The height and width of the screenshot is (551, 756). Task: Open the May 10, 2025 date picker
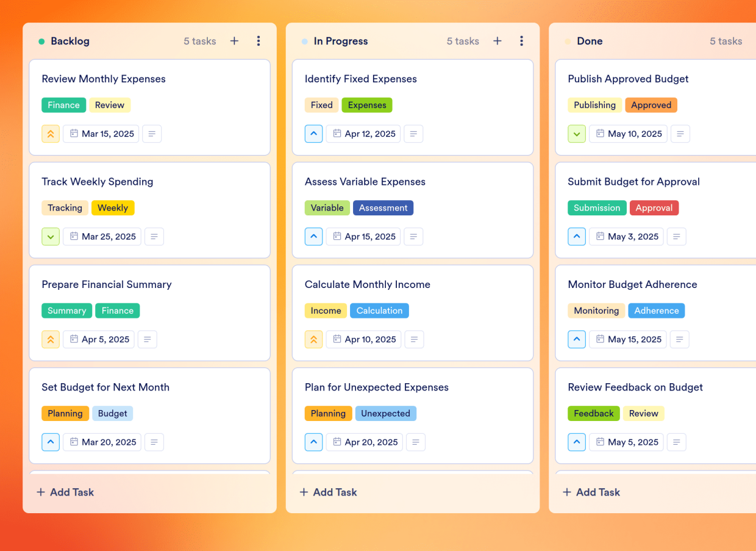pos(628,134)
